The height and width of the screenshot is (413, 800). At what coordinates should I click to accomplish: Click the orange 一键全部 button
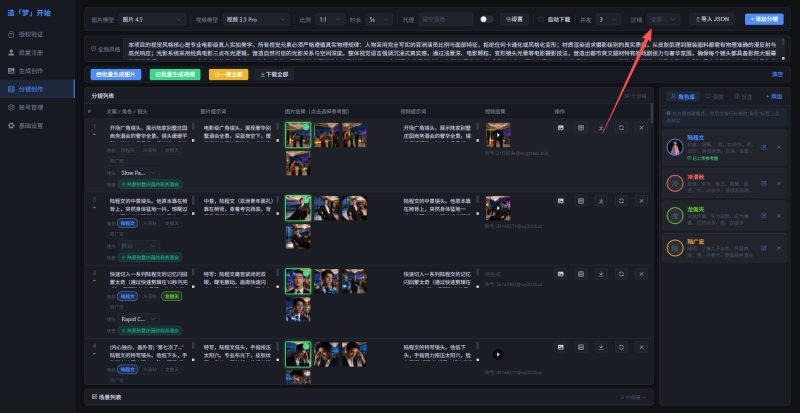point(229,74)
